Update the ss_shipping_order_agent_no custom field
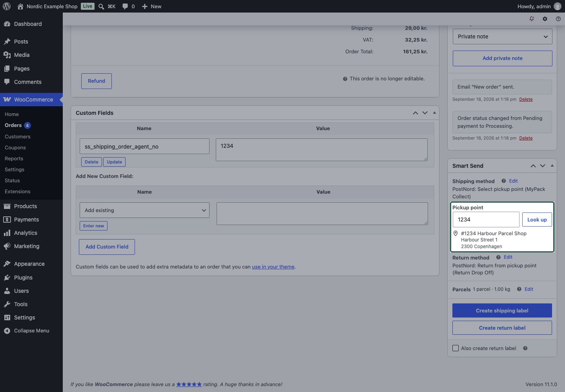The width and height of the screenshot is (565, 392). click(115, 162)
